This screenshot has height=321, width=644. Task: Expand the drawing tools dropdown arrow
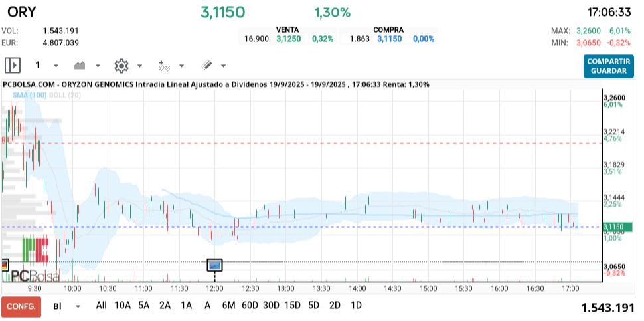point(224,66)
